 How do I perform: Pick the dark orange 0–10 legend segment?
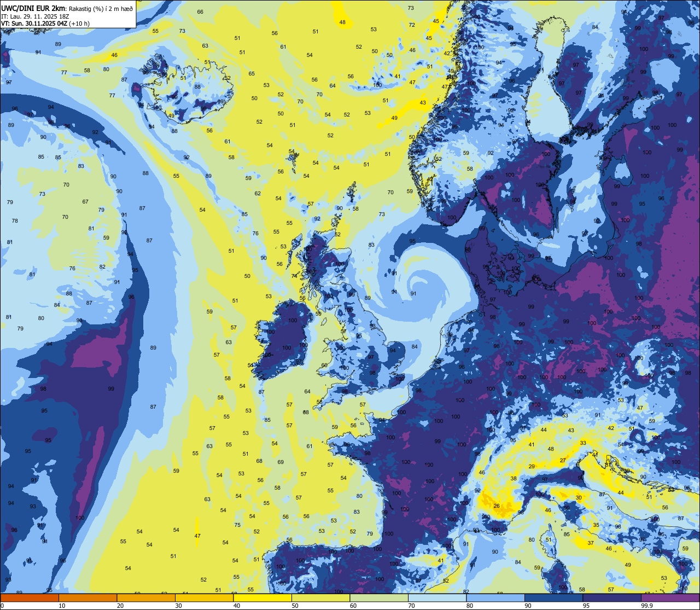(x=30, y=597)
